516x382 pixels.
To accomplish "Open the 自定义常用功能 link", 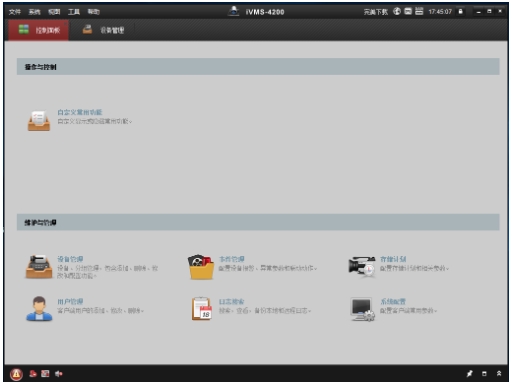I will pos(80,112).
